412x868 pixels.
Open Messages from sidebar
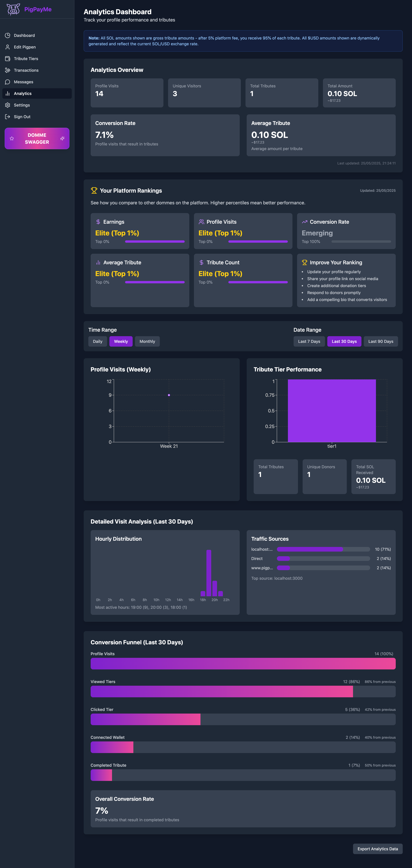[x=37, y=82]
